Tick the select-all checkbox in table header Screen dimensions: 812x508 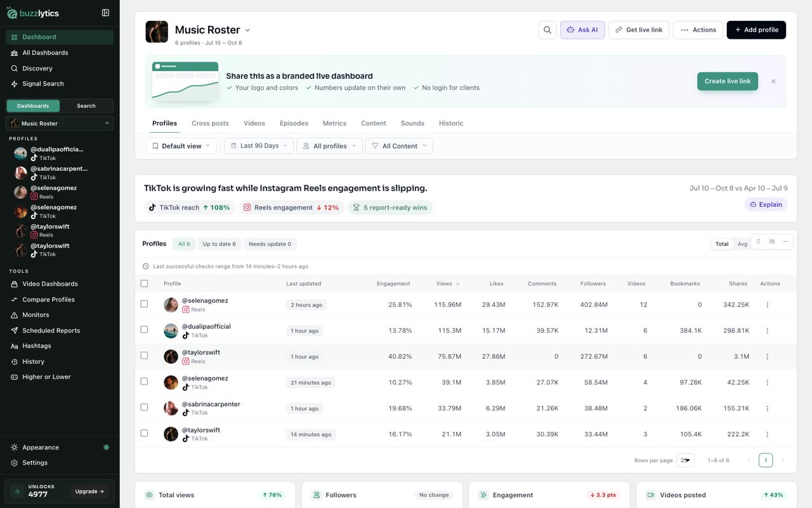coord(144,284)
